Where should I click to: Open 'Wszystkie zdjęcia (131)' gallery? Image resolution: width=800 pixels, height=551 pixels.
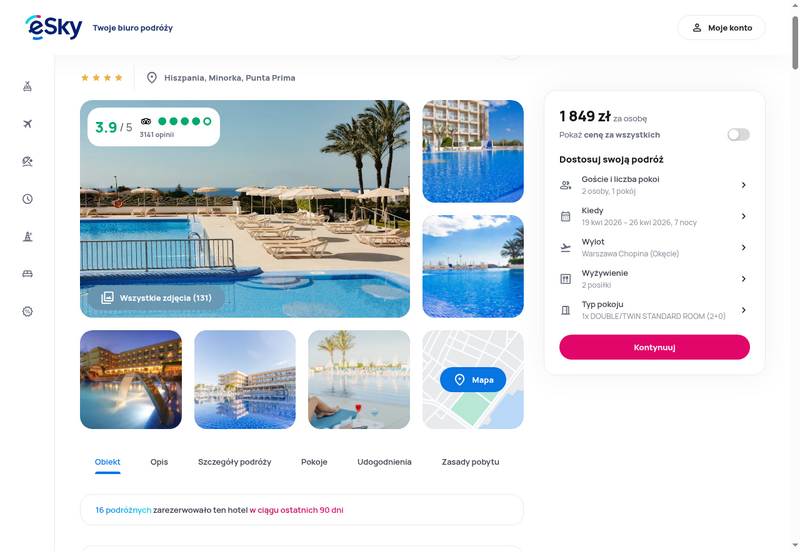pyautogui.click(x=156, y=298)
